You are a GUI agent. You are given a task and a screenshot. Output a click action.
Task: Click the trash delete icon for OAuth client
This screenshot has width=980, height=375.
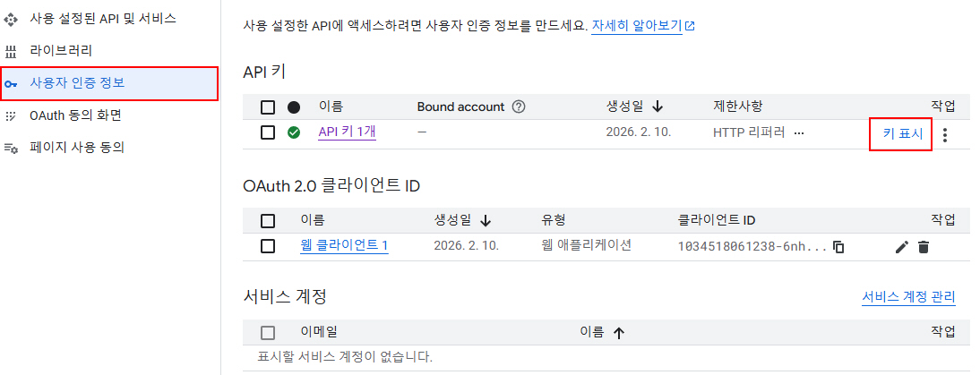924,246
